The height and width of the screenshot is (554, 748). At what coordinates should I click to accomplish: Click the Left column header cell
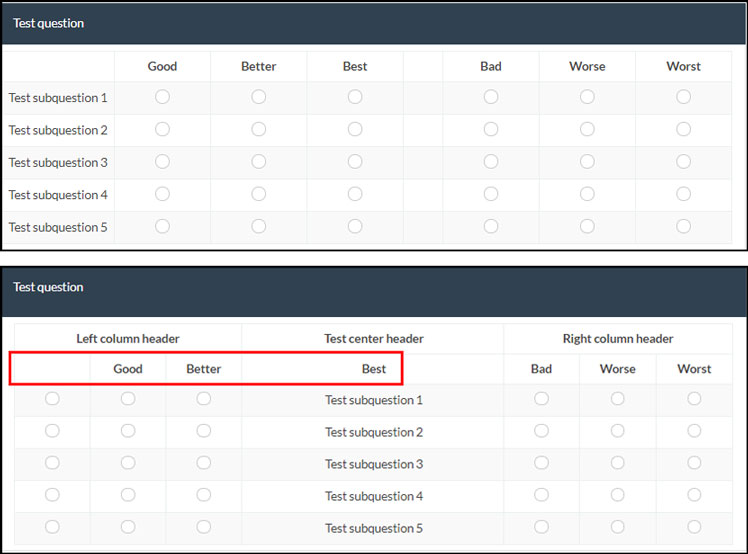[128, 338]
